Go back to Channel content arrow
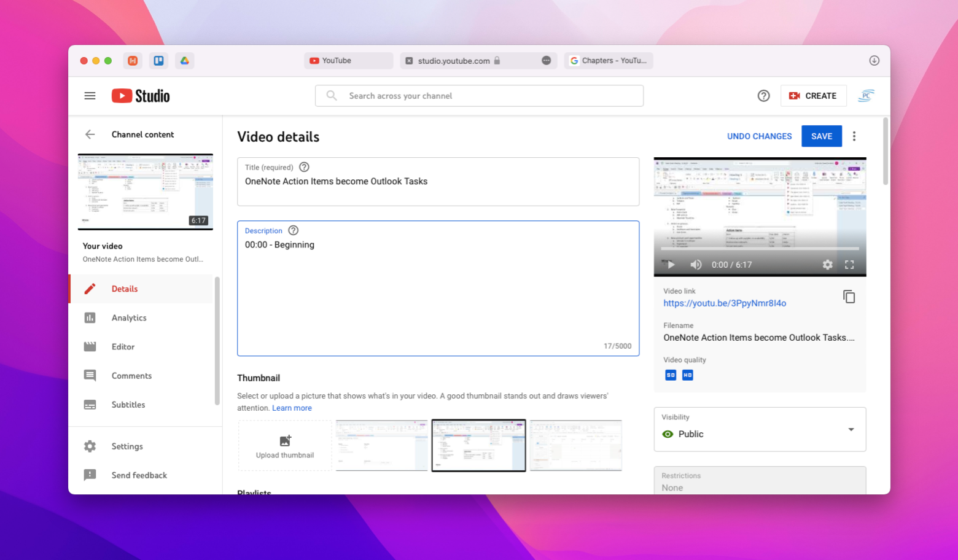958x560 pixels. pos(90,134)
